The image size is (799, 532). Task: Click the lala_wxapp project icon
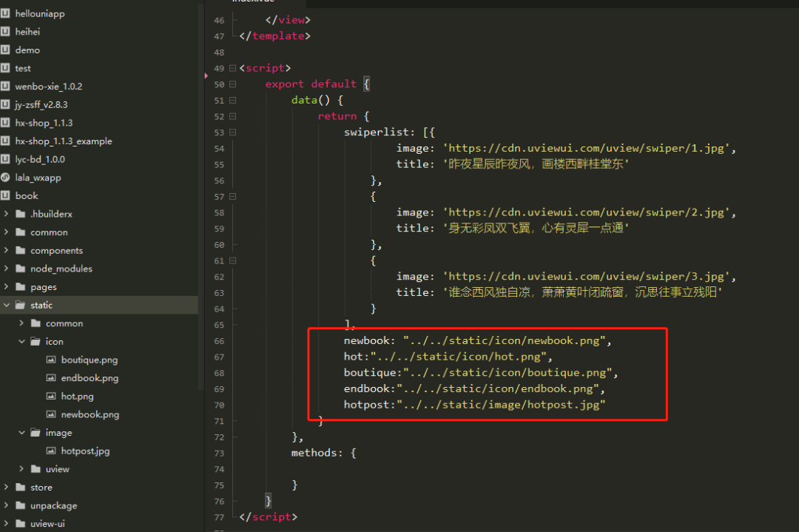click(5, 178)
